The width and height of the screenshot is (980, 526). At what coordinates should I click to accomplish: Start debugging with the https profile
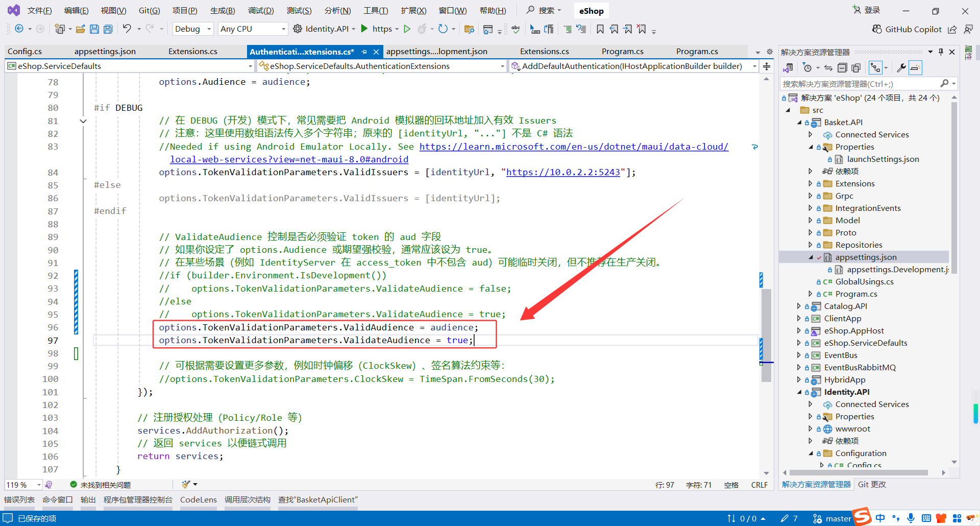click(x=363, y=29)
